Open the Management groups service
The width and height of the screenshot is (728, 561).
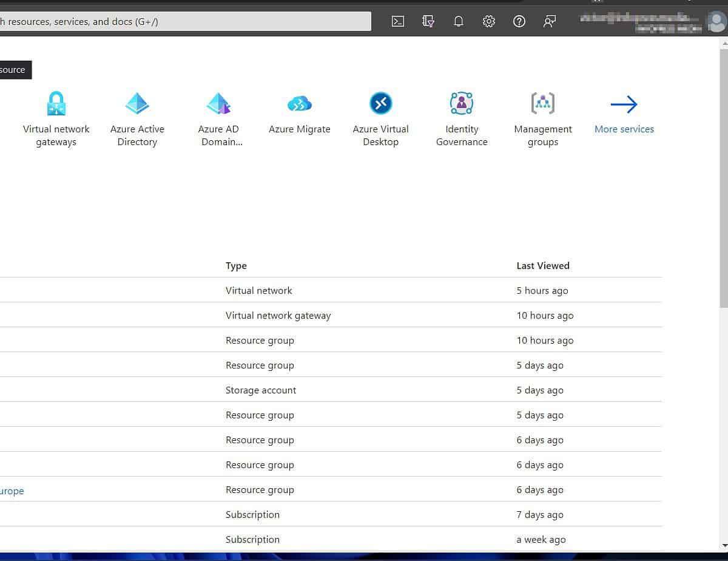click(542, 115)
